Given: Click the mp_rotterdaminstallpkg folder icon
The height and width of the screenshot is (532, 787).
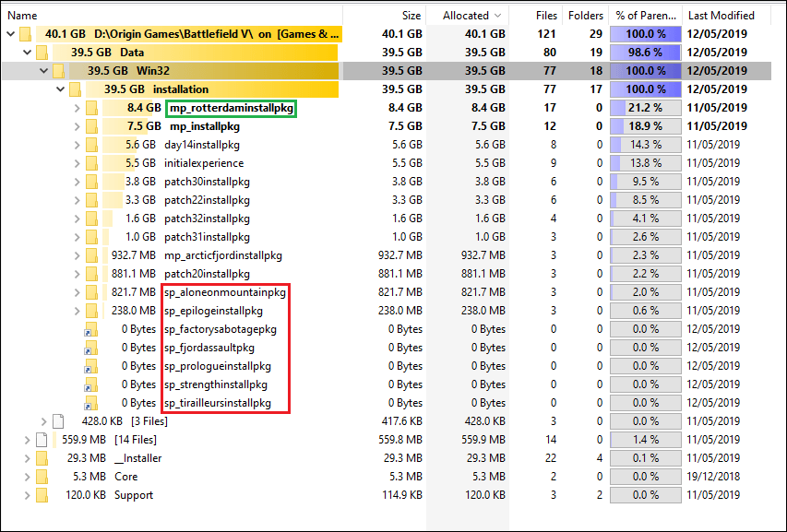Looking at the screenshot, I should [91, 108].
